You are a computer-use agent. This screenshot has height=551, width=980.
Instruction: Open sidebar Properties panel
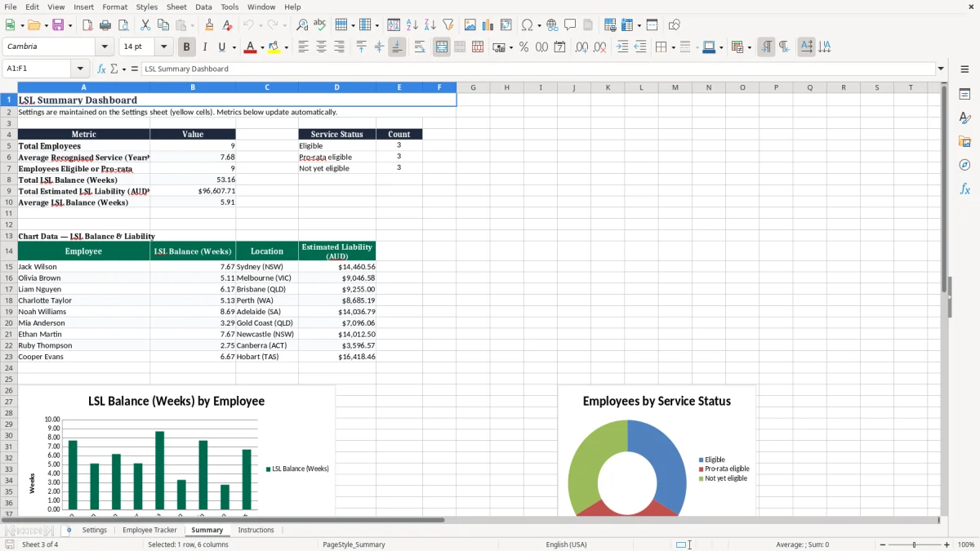click(x=964, y=94)
